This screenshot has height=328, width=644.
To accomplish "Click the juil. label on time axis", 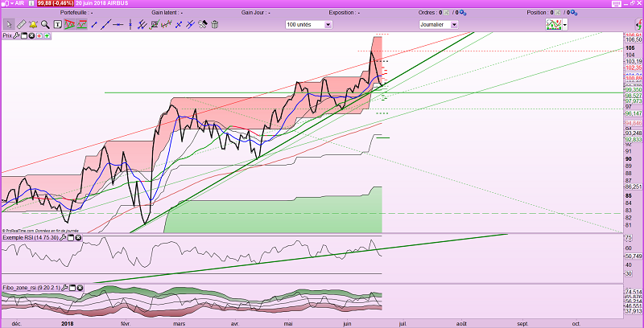I will point(405,323).
